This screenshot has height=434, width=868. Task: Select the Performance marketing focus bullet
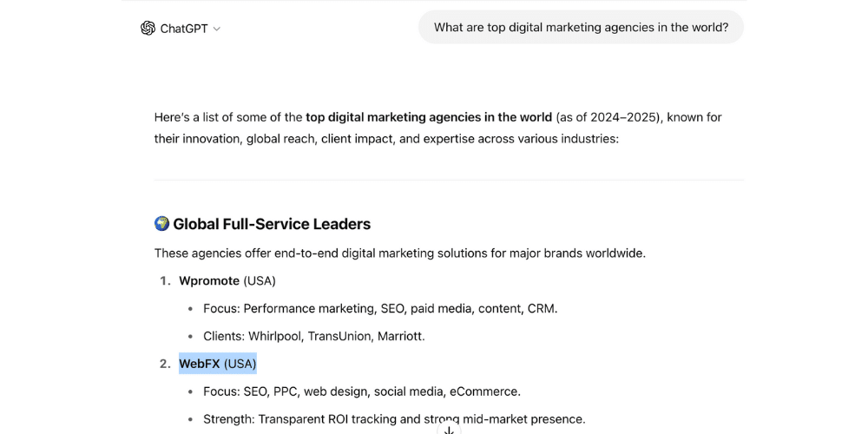380,308
